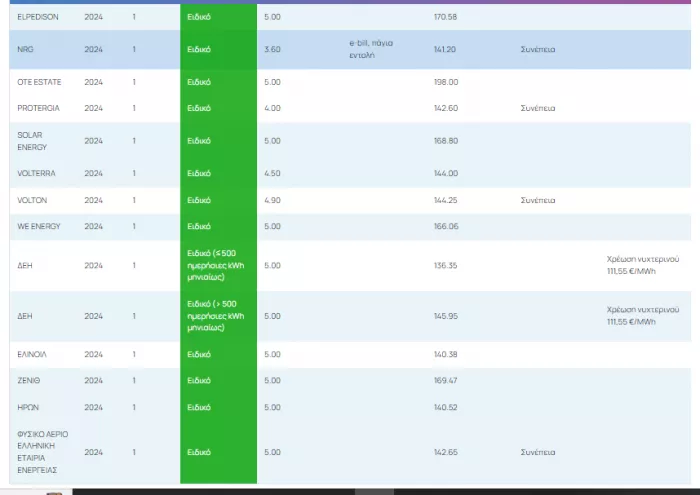Select the 142.60 price value
Viewport: 700px width, 495px height.
tap(446, 108)
